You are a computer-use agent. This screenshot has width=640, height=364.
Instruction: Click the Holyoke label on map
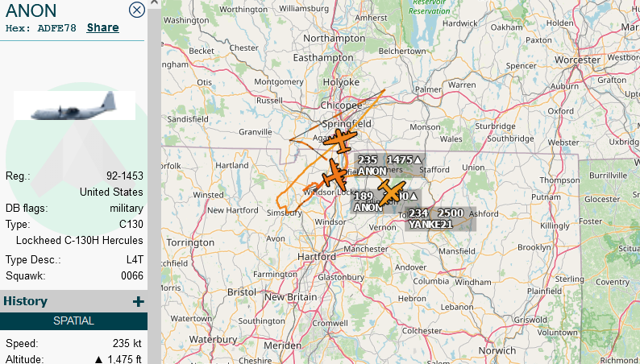click(341, 82)
